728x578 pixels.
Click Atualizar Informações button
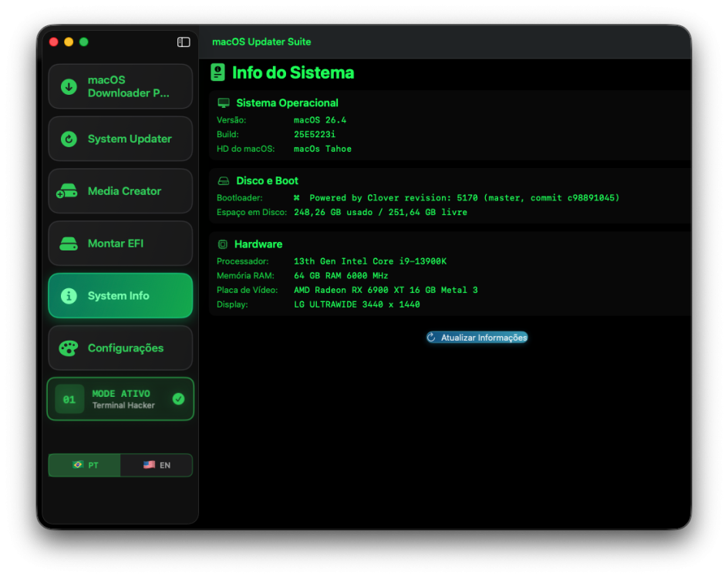(477, 338)
